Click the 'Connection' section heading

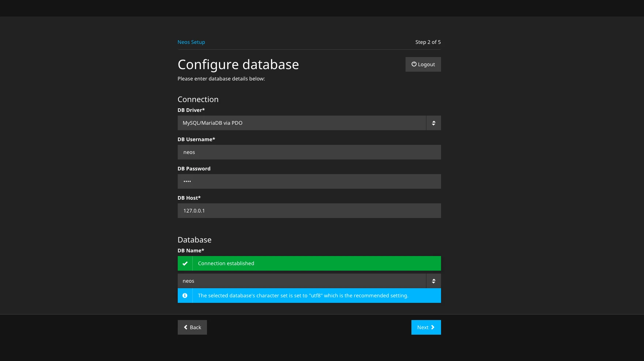tap(198, 99)
